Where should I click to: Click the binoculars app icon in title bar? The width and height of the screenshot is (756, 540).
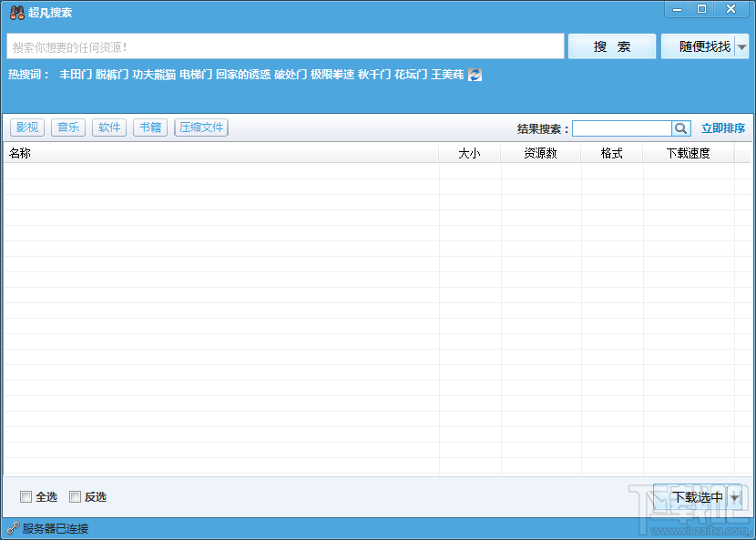[17, 13]
